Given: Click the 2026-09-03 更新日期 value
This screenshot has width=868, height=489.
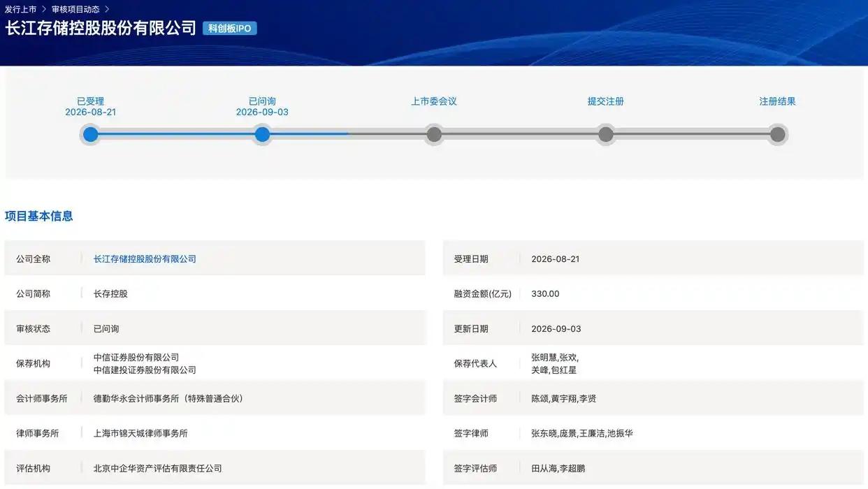Looking at the screenshot, I should pyautogui.click(x=556, y=329).
